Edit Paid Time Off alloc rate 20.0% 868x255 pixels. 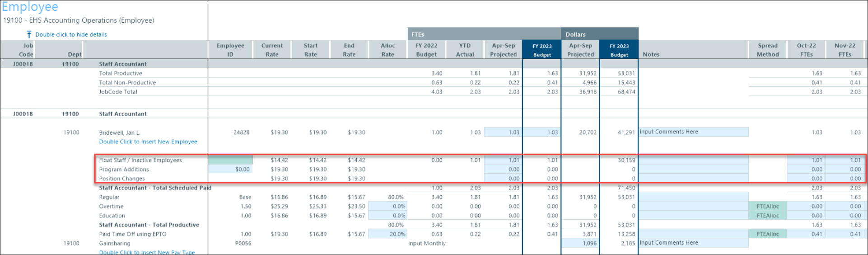[387, 234]
